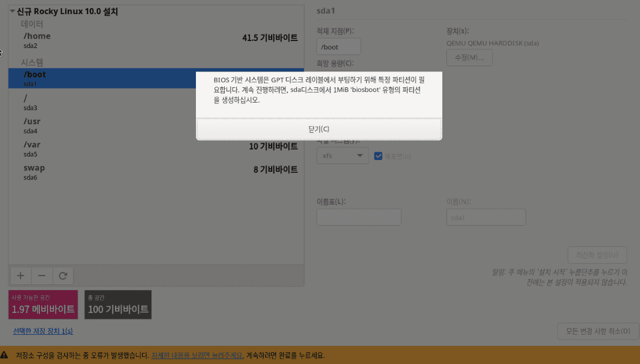Screen dimensions: 640x364
Task: Open the error details link in warning bar
Action: click(198, 355)
